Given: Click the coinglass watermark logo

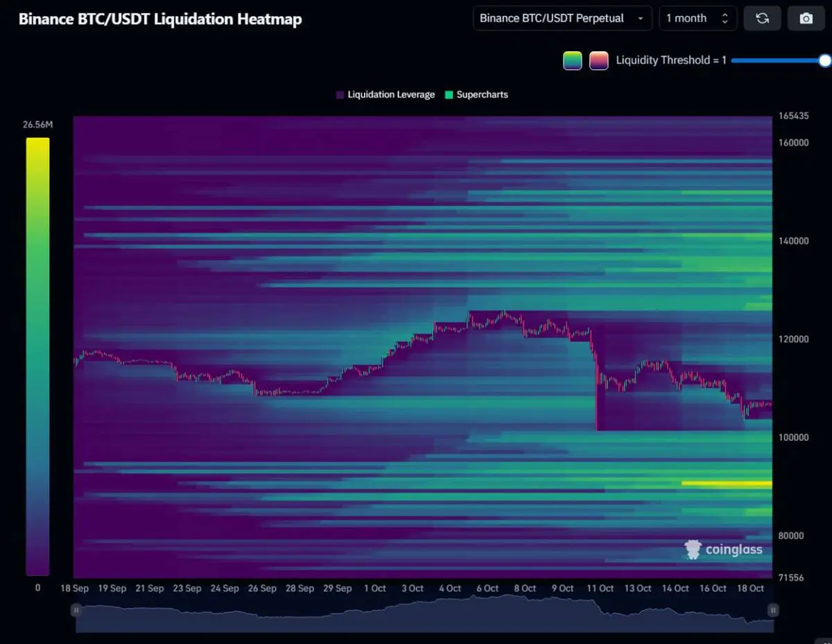Looking at the screenshot, I should point(723,550).
